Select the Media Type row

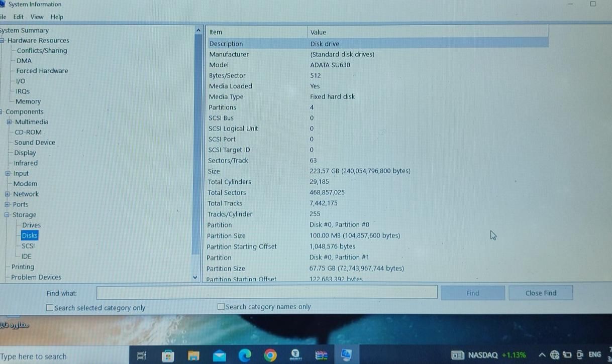click(377, 97)
